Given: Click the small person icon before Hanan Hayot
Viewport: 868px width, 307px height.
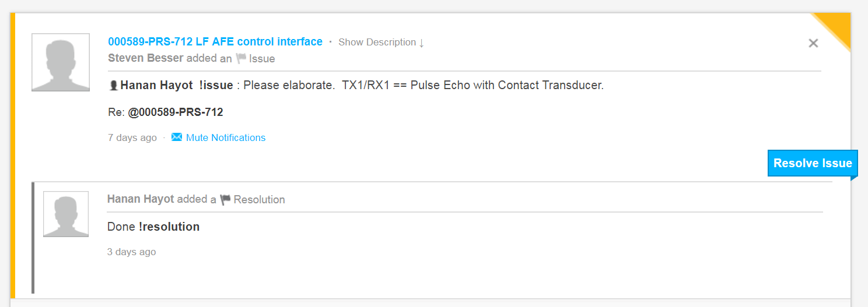Looking at the screenshot, I should [x=114, y=86].
